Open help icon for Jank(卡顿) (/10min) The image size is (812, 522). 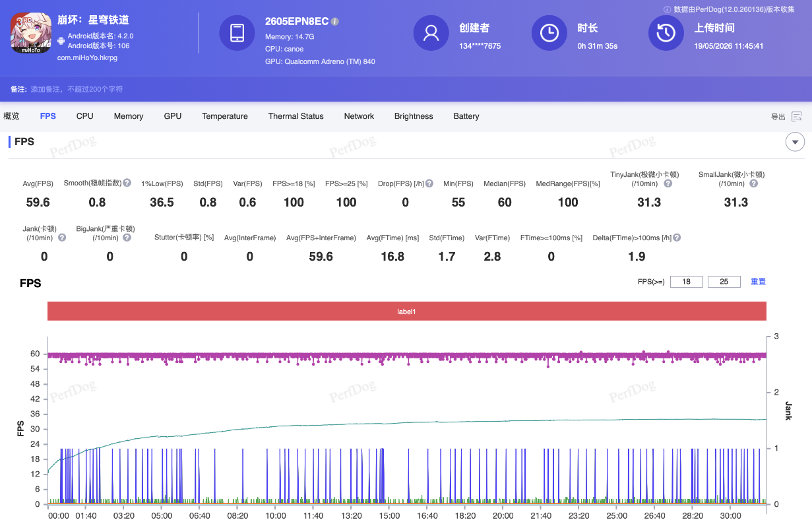click(x=62, y=238)
